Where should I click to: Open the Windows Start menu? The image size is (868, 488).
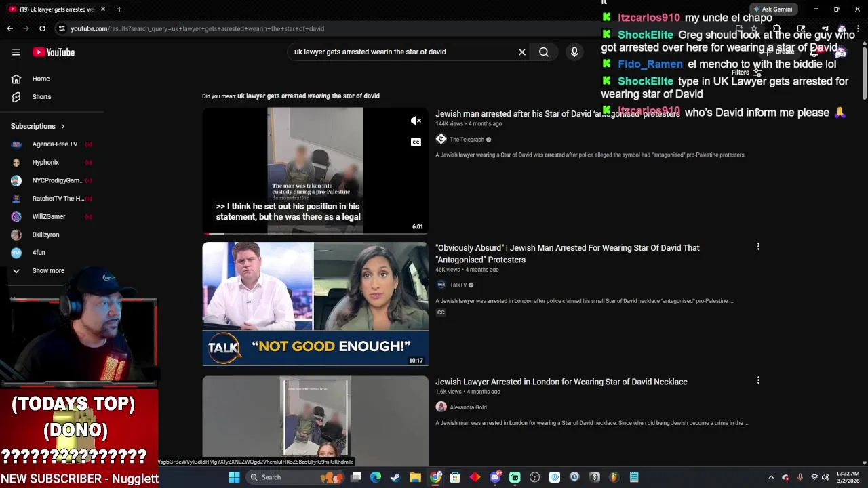(x=234, y=477)
